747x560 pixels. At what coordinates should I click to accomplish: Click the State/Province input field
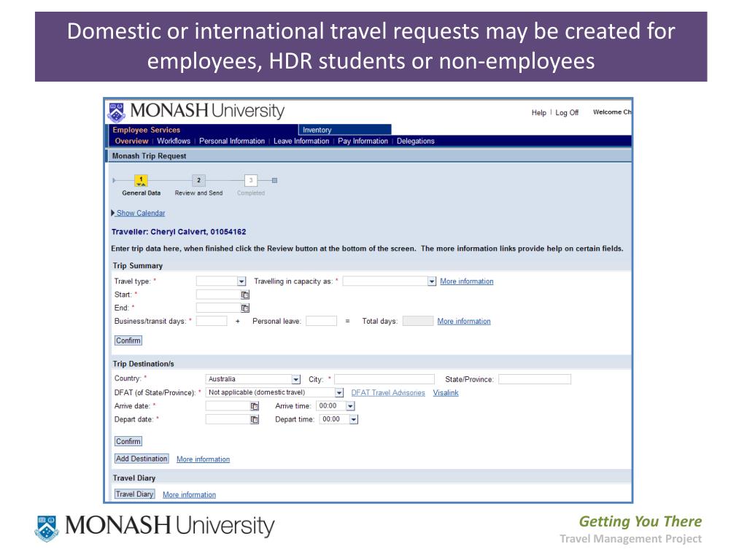tap(535, 379)
